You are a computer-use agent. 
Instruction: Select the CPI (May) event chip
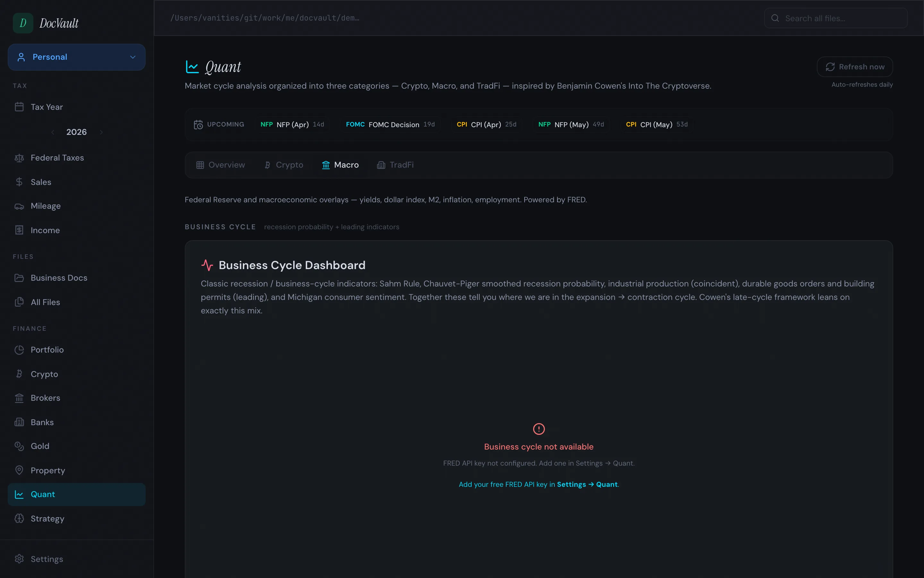657,125
